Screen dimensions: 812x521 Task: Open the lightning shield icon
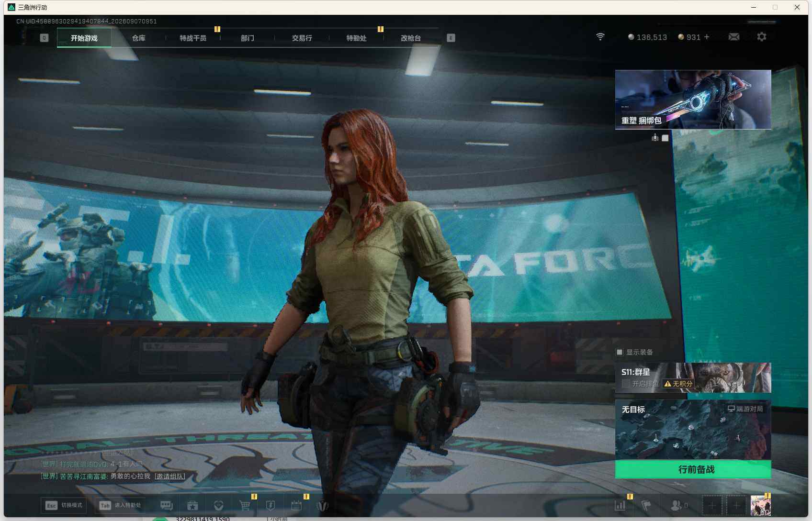(x=271, y=505)
